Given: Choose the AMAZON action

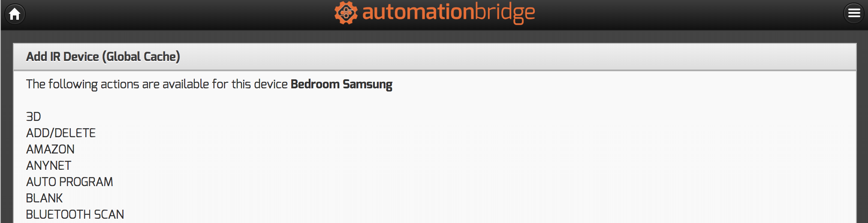Looking at the screenshot, I should click(50, 149).
